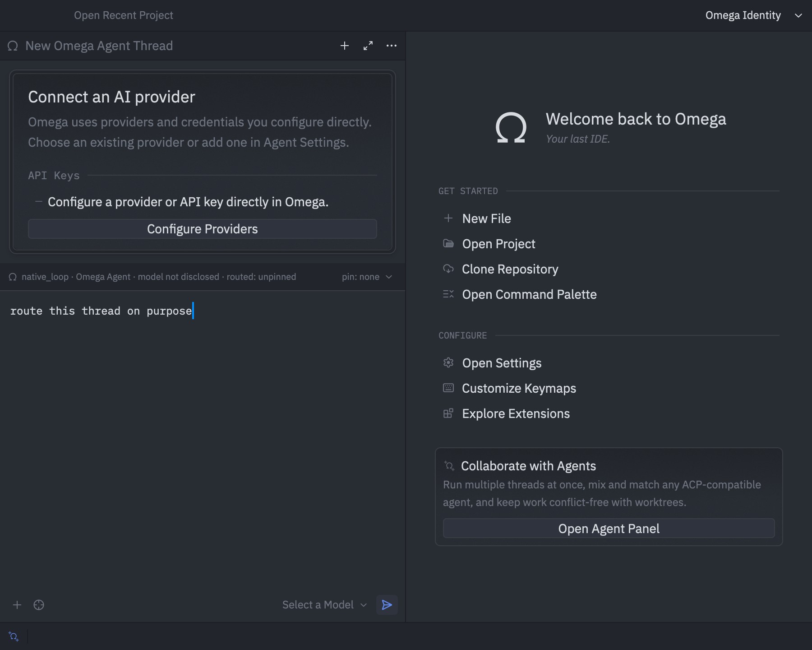This screenshot has width=812, height=650.
Task: Toggle the agent panel icon in the status bar
Action: (14, 636)
